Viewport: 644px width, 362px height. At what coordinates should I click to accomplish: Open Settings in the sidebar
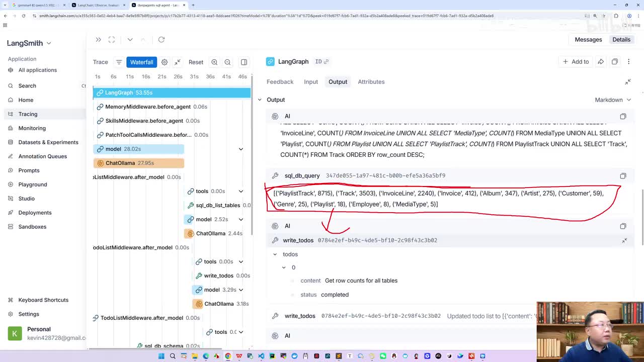tap(29, 314)
